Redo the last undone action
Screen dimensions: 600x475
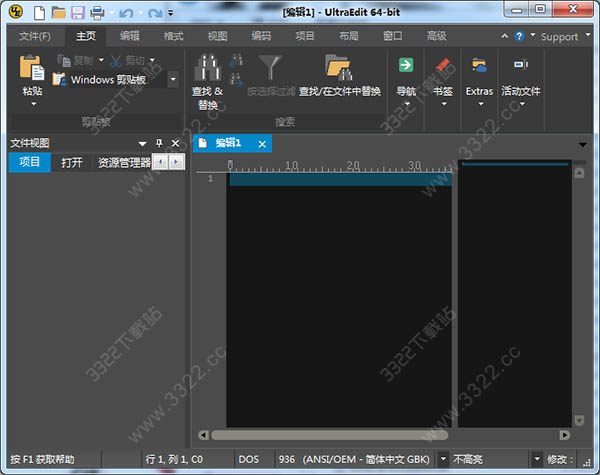coord(155,13)
